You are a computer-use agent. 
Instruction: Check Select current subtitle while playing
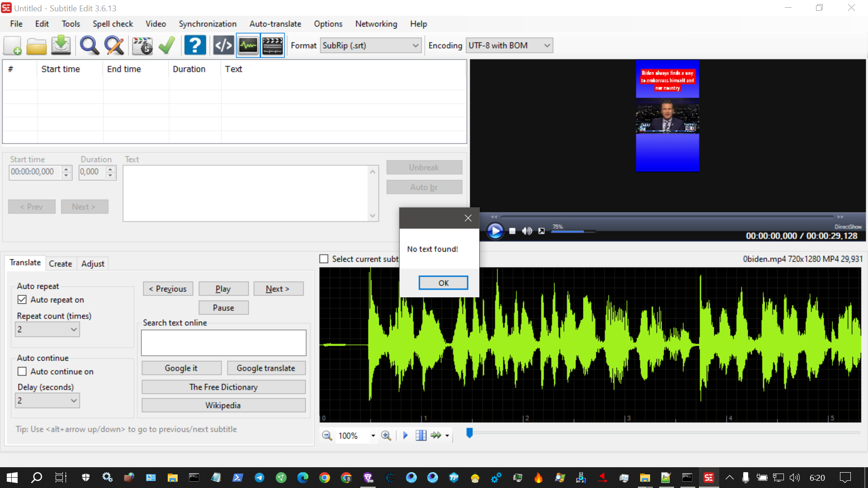[x=324, y=258]
